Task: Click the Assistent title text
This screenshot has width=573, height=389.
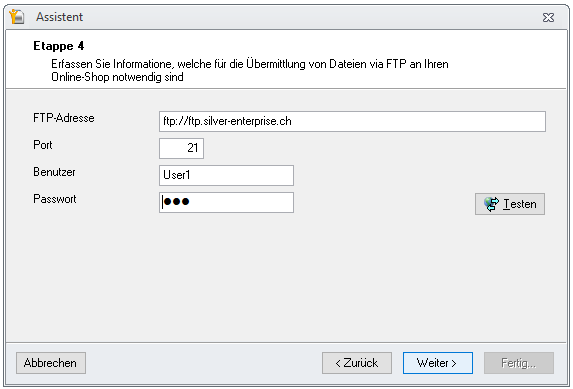Action: [59, 17]
